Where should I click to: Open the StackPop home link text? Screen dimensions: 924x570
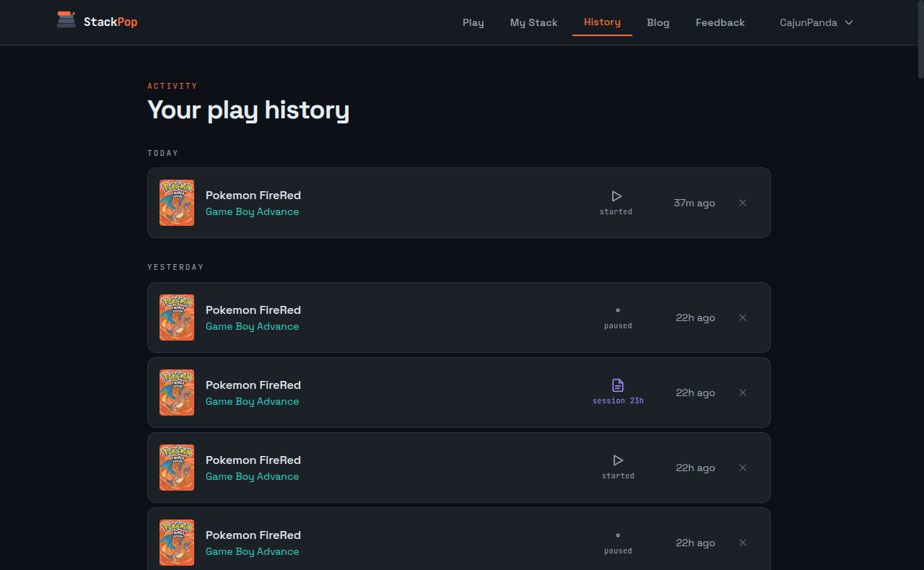pos(110,22)
